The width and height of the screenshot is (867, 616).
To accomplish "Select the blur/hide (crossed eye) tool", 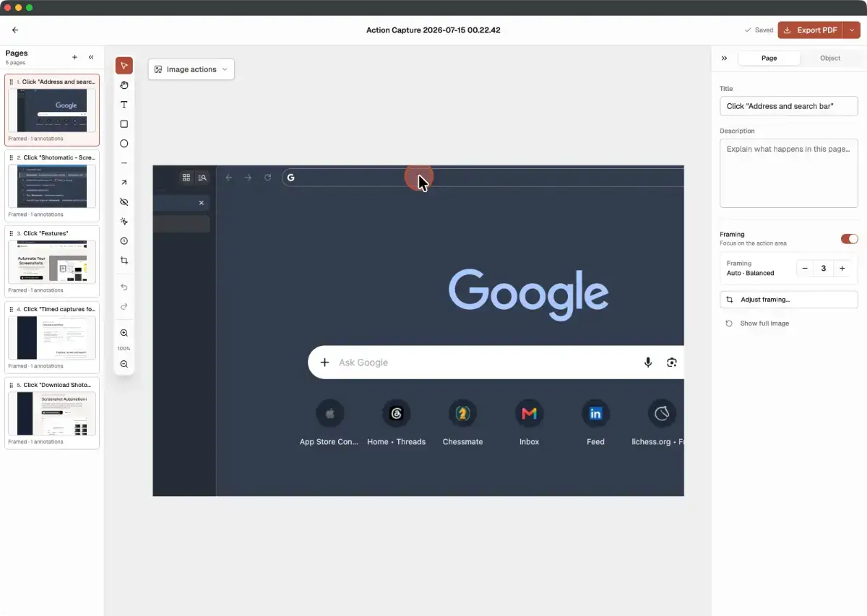I will tap(124, 202).
